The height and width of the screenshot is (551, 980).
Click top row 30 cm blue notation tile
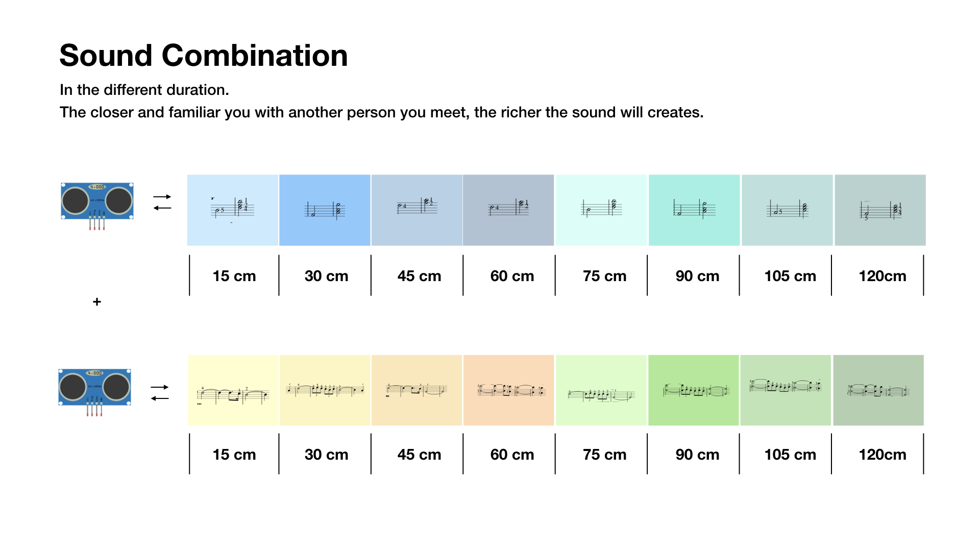pyautogui.click(x=325, y=210)
